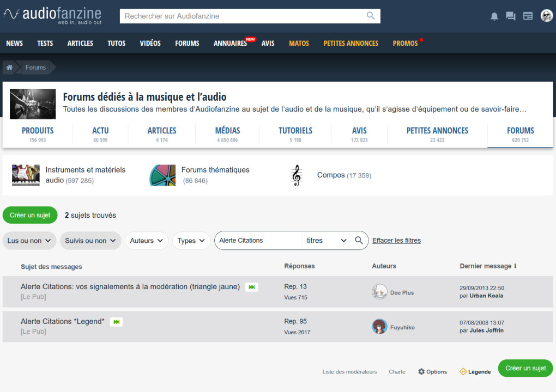Open VIDÉOS menu item

[x=150, y=43]
